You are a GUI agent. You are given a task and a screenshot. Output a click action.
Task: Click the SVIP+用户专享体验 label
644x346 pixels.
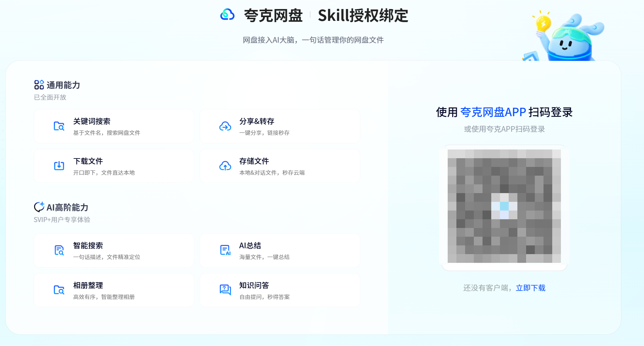point(62,220)
